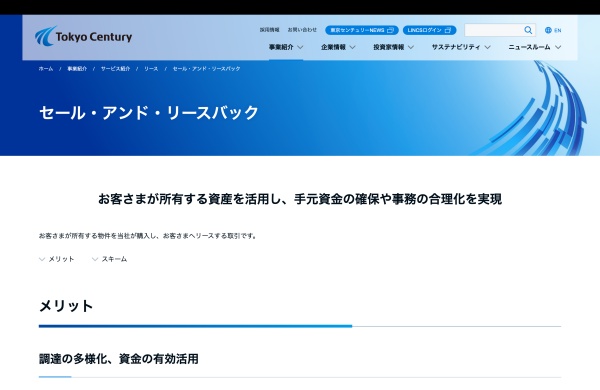
Task: Open the サステナビリティ menu
Action: click(456, 47)
